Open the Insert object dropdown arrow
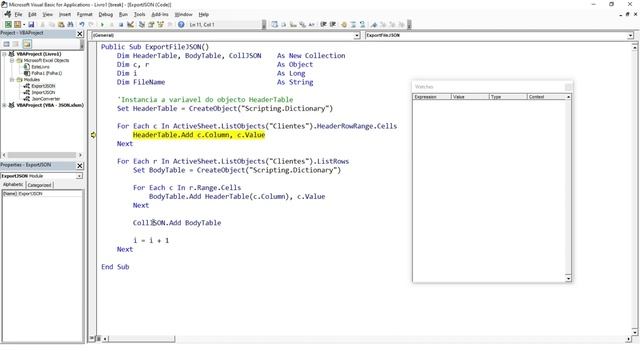The image size is (640, 360). [x=24, y=24]
